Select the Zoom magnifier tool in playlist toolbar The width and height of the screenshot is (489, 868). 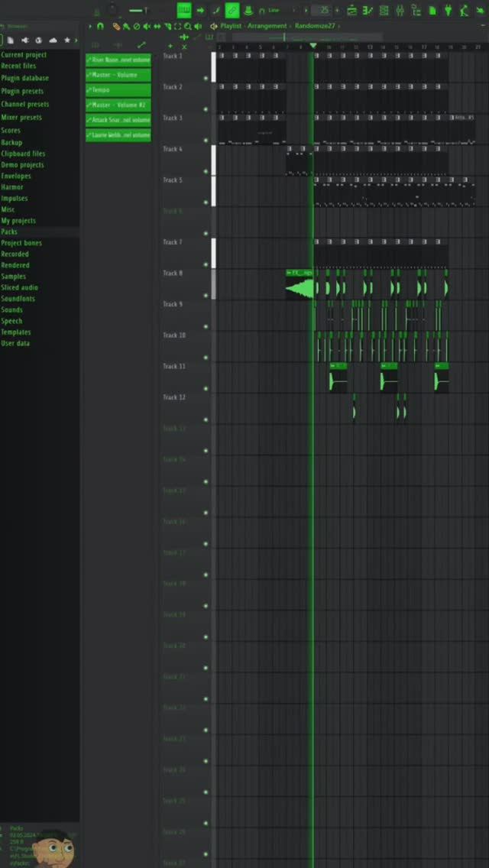pos(188,26)
